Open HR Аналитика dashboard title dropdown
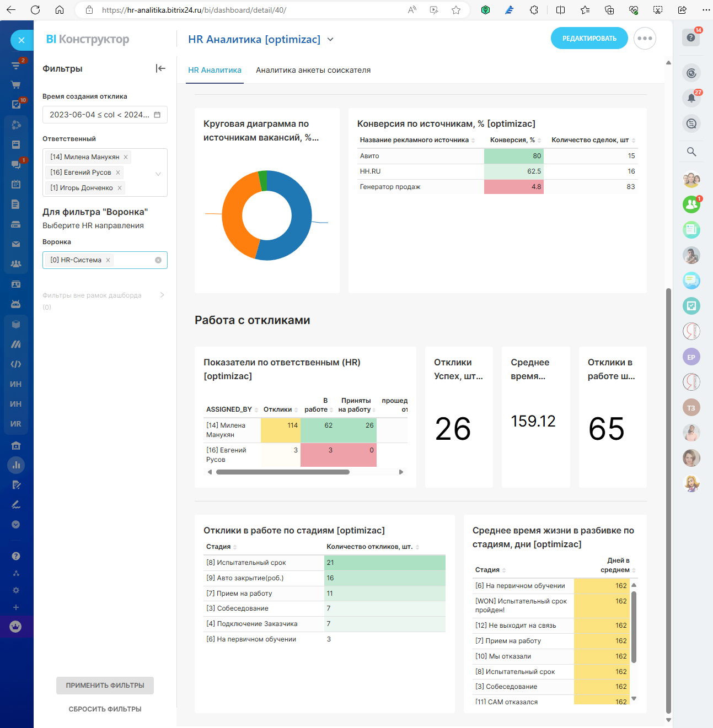The width and height of the screenshot is (713, 728). [x=330, y=39]
